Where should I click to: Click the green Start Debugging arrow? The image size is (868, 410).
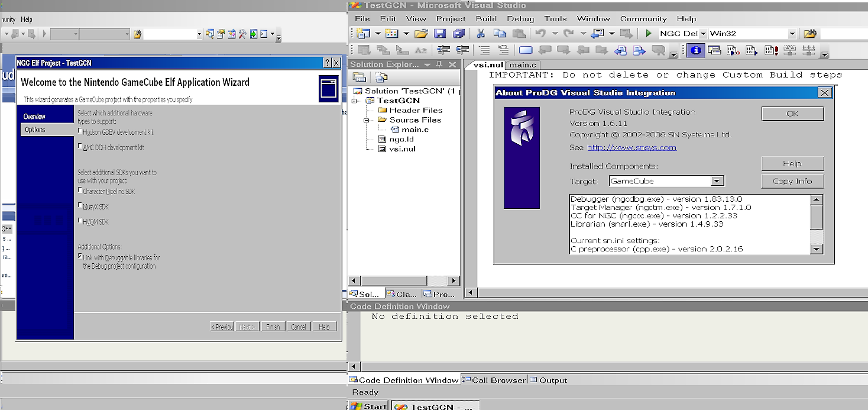pos(649,34)
